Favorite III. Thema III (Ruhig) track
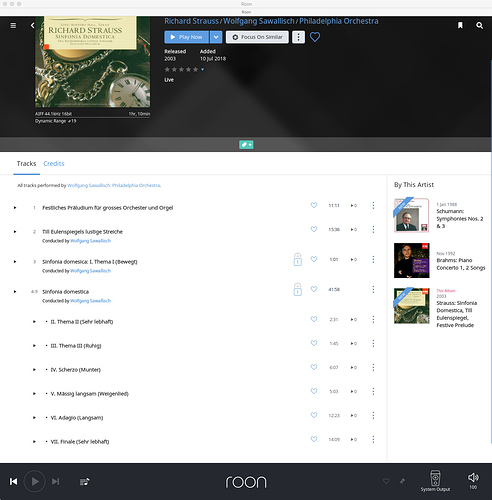The height and width of the screenshot is (500, 492). click(314, 343)
